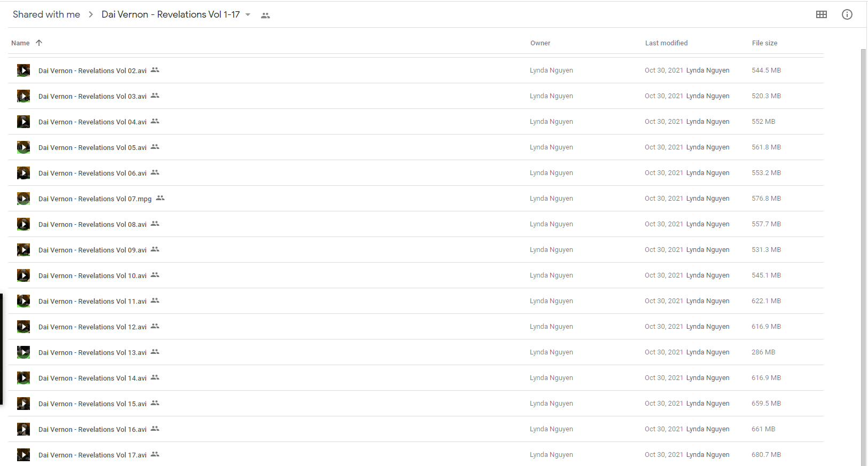The image size is (868, 466).
Task: Select file name Revelations Vol 03.avi
Action: [x=92, y=96]
